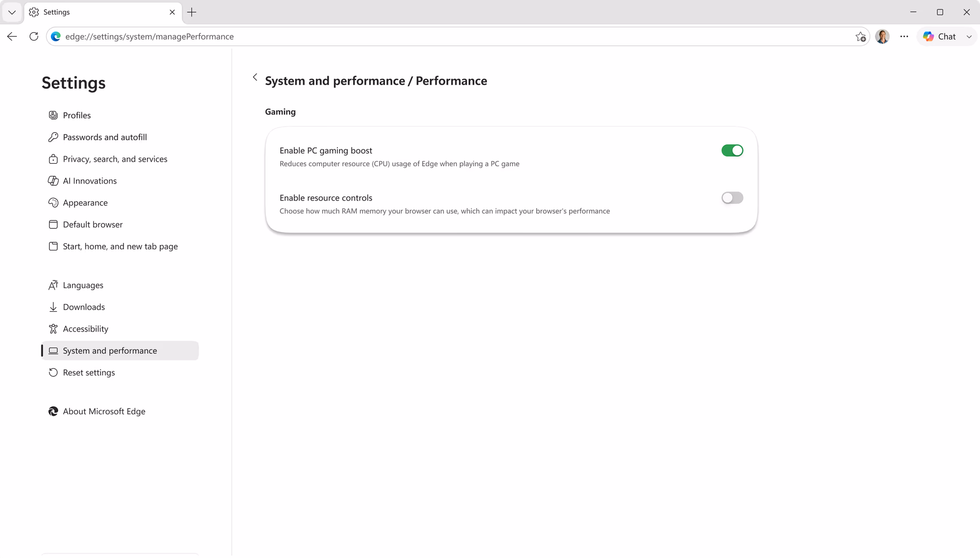This screenshot has height=558, width=980.
Task: Click the Edge logo beside About Microsoft Edge
Action: click(x=53, y=412)
